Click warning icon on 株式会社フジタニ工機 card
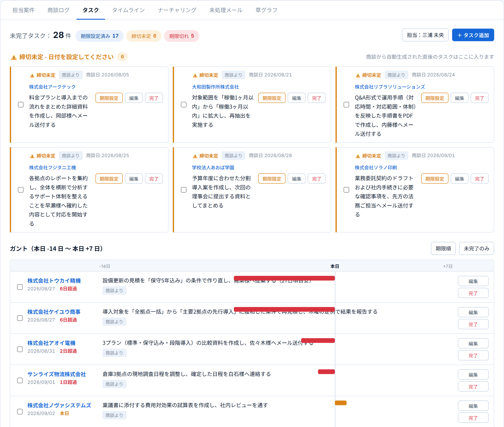The image size is (504, 427). click(32, 156)
